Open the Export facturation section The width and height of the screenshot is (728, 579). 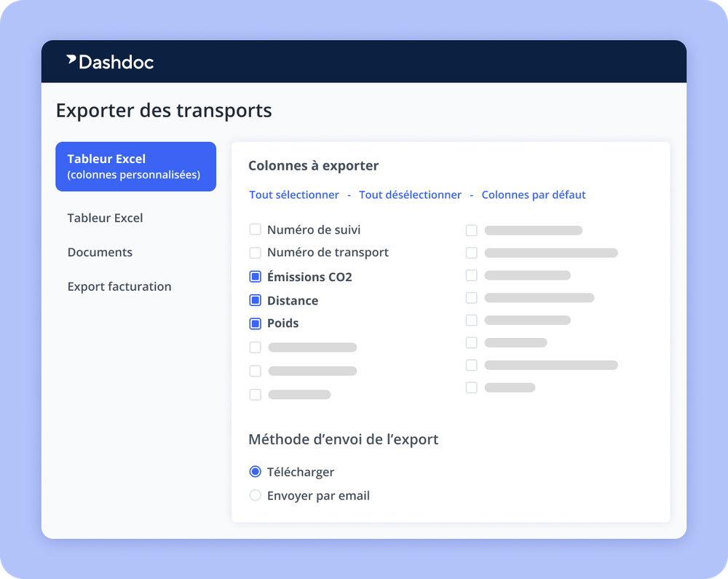(119, 286)
